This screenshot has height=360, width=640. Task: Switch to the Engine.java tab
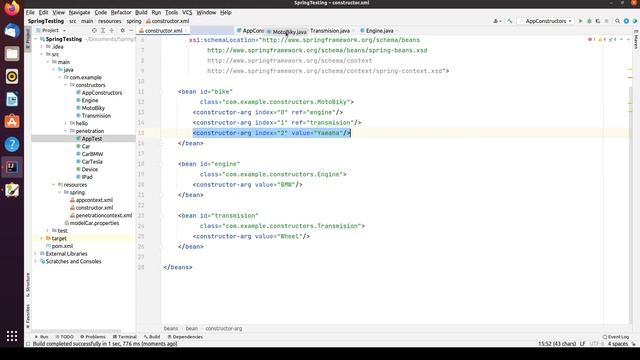(x=379, y=31)
